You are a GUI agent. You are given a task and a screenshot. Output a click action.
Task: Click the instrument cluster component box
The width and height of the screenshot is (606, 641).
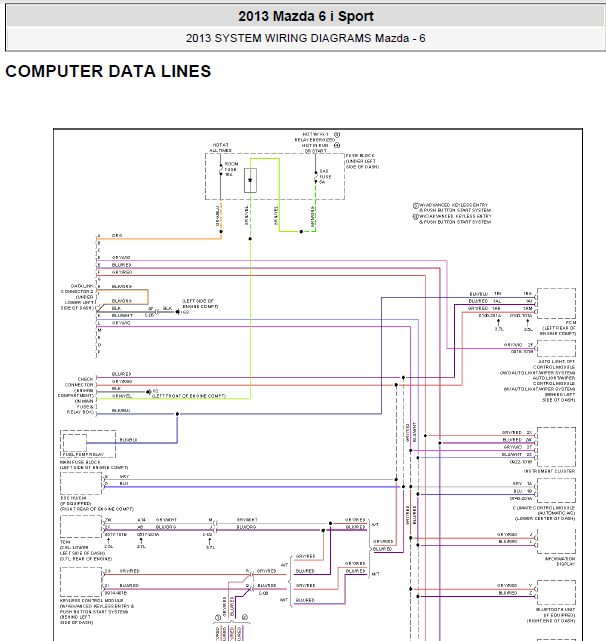556,447
